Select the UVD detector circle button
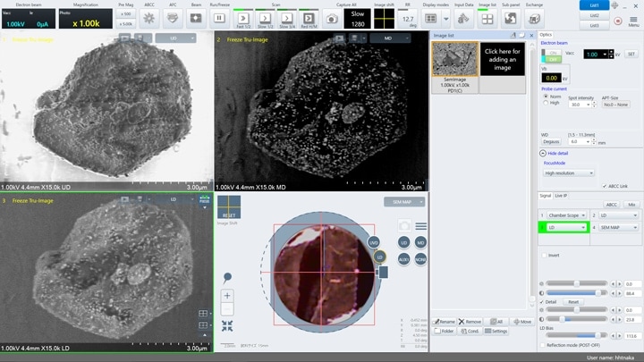Viewport: 644px width, 362px height. (373, 242)
